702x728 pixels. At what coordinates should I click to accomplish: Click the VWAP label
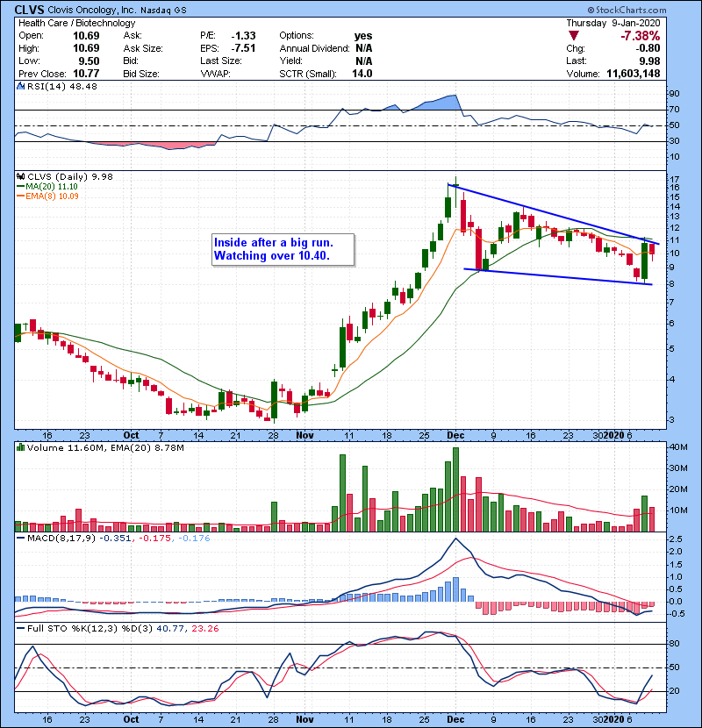point(215,74)
